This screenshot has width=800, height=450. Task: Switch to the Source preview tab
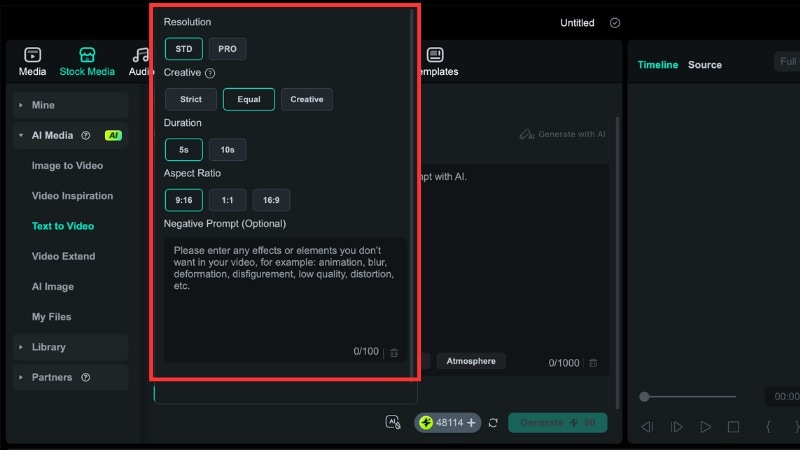point(705,65)
